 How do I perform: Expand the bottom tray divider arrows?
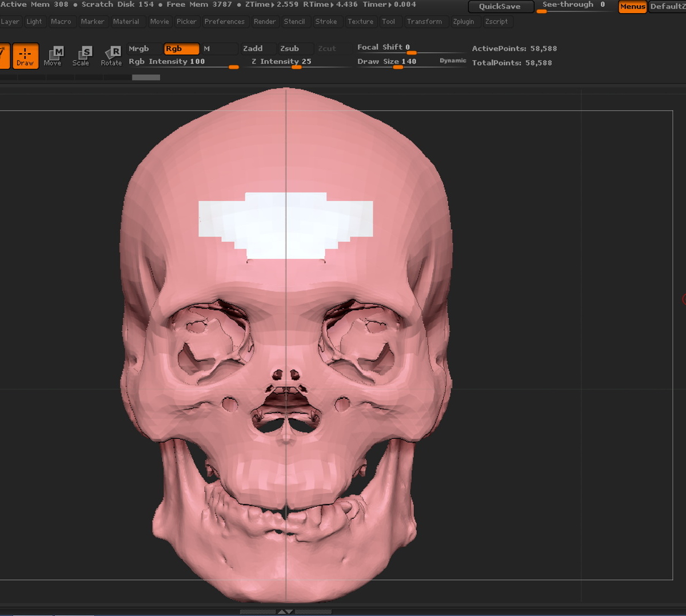point(285,611)
